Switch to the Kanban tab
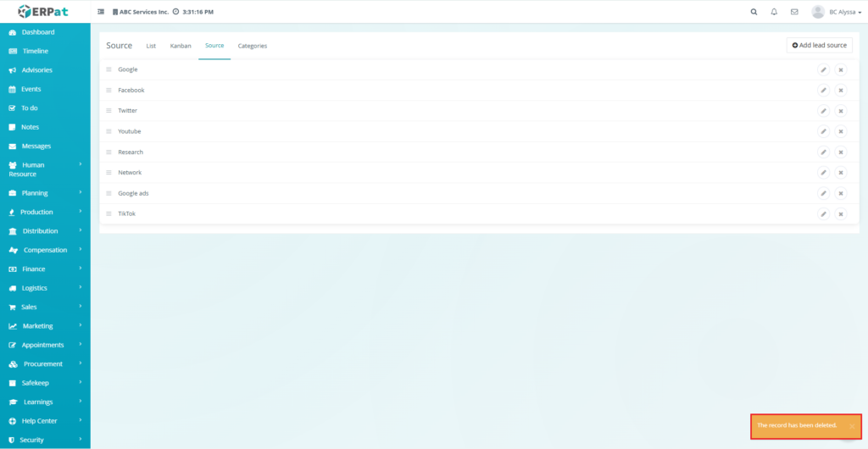The width and height of the screenshot is (868, 449). pos(181,46)
